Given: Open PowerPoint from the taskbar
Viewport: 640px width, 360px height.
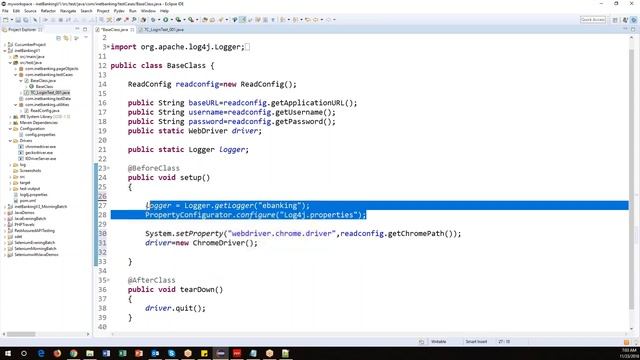Looking at the screenshot, I should click(139, 353).
